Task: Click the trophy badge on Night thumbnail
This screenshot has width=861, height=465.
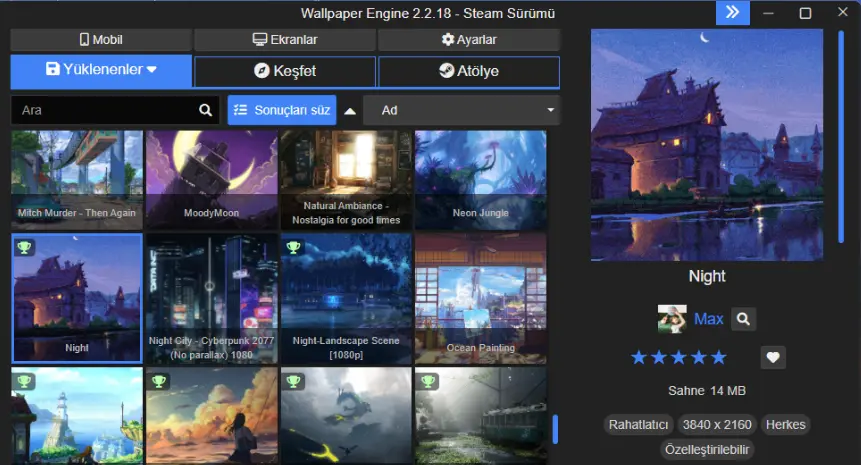Action: (24, 247)
